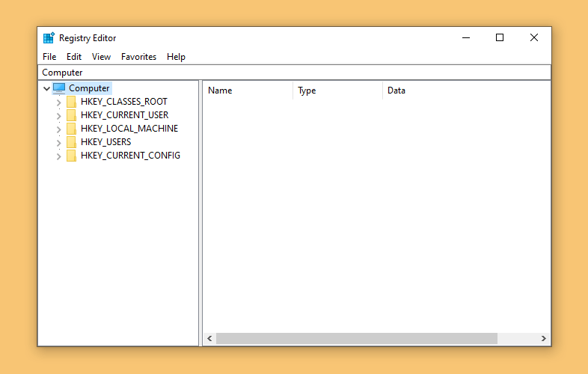Expand the HKEY_LOCAL_MACHINE key
This screenshot has width=588, height=374.
tap(58, 129)
